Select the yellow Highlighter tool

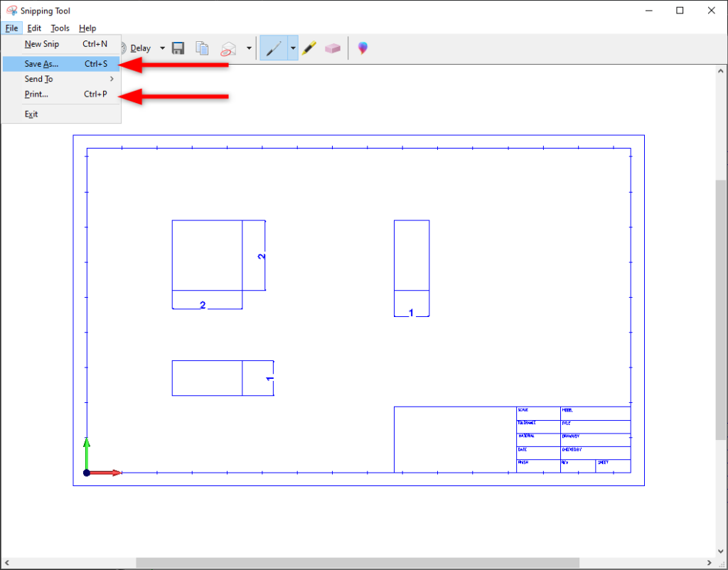pos(309,48)
